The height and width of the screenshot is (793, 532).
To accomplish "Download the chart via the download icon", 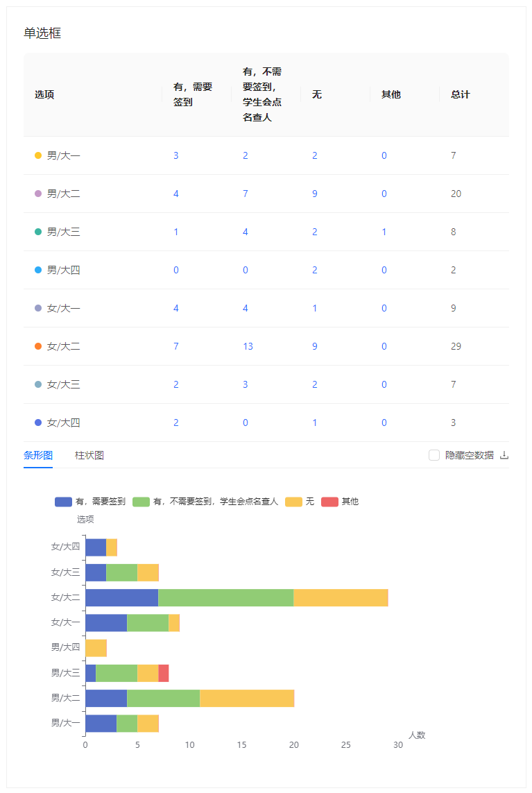I will [504, 455].
